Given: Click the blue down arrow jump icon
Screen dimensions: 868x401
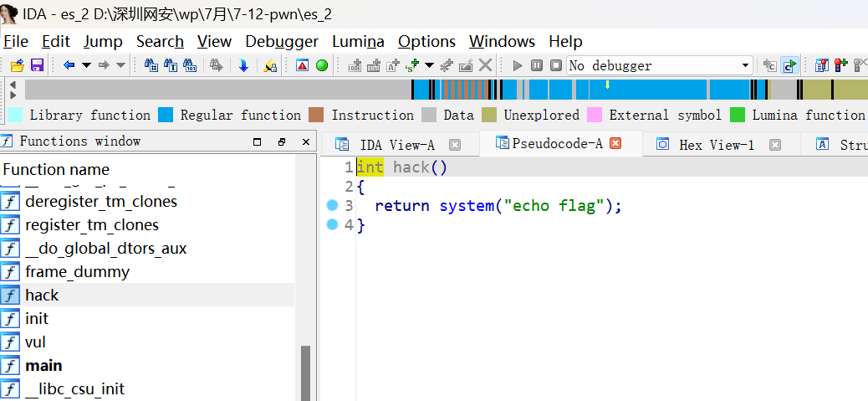Looking at the screenshot, I should coord(243,65).
